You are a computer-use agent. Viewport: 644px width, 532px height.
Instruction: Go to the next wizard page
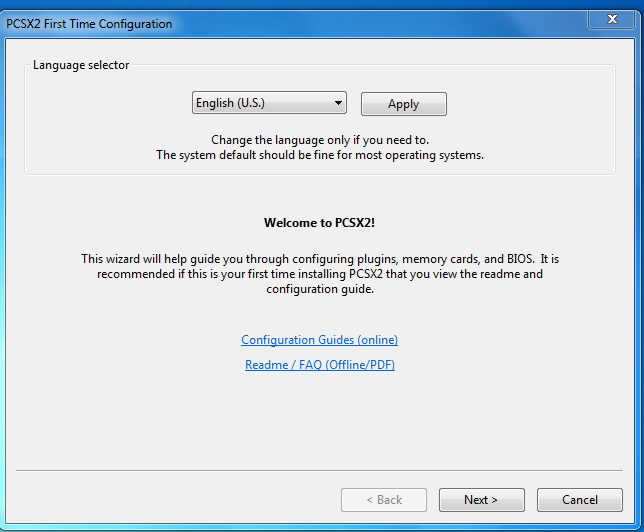click(481, 500)
